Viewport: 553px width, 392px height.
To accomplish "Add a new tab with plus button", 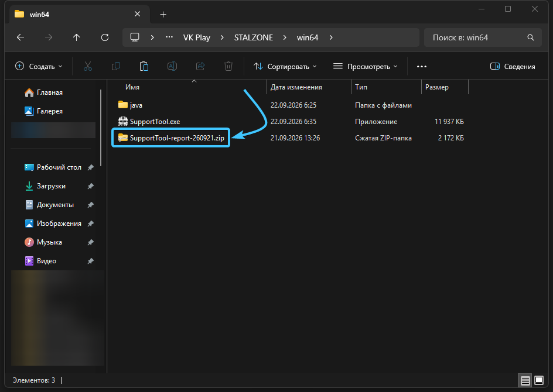I will [x=163, y=15].
